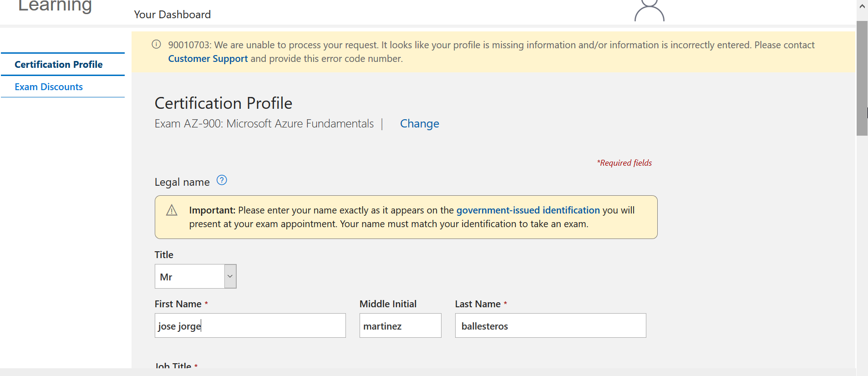The image size is (868, 376).
Task: Open the Legal name help question icon
Action: [x=222, y=180]
